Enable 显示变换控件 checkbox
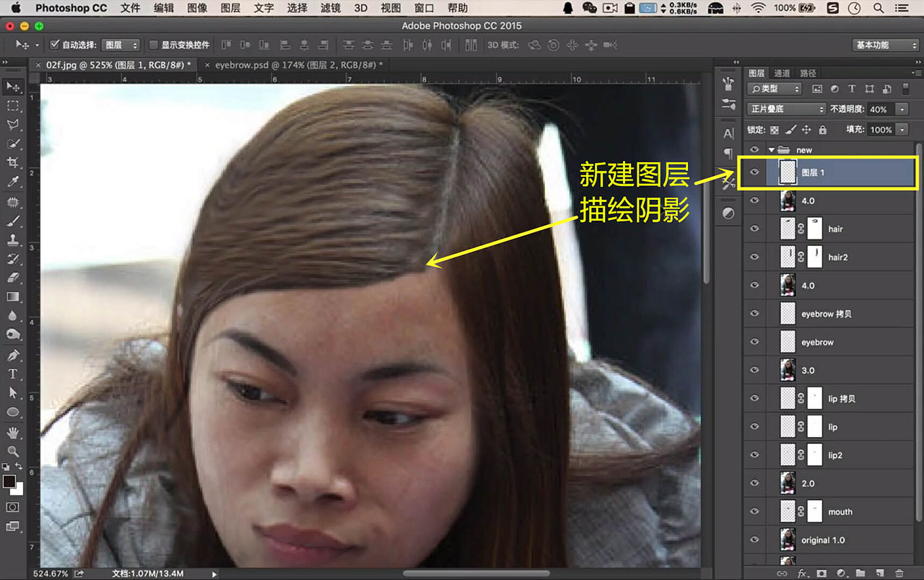The width and height of the screenshot is (924, 580). point(153,45)
